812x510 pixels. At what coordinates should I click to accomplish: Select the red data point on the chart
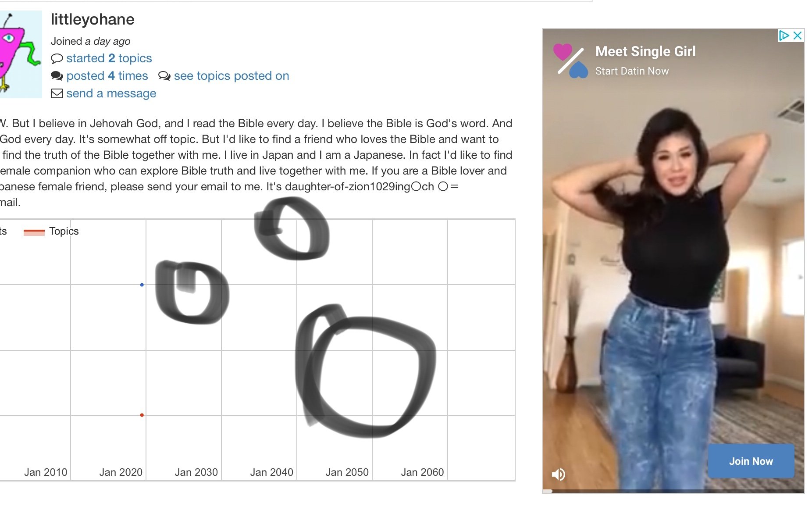click(142, 415)
